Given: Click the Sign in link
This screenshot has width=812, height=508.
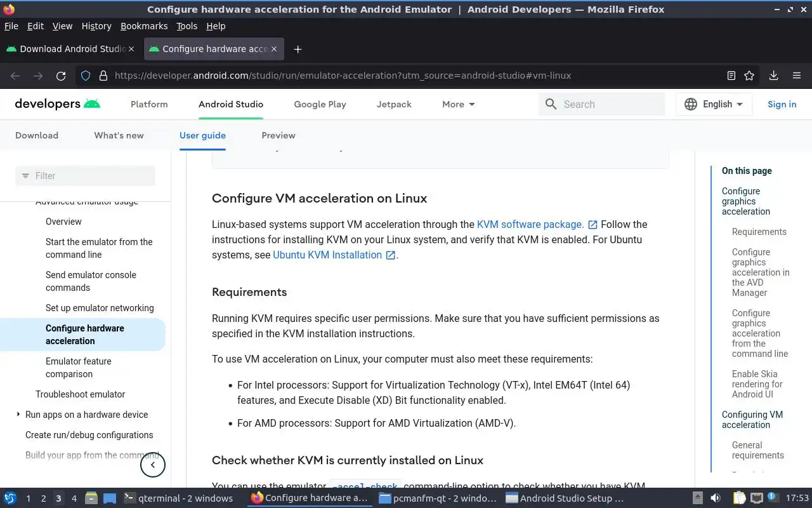Looking at the screenshot, I should (782, 104).
